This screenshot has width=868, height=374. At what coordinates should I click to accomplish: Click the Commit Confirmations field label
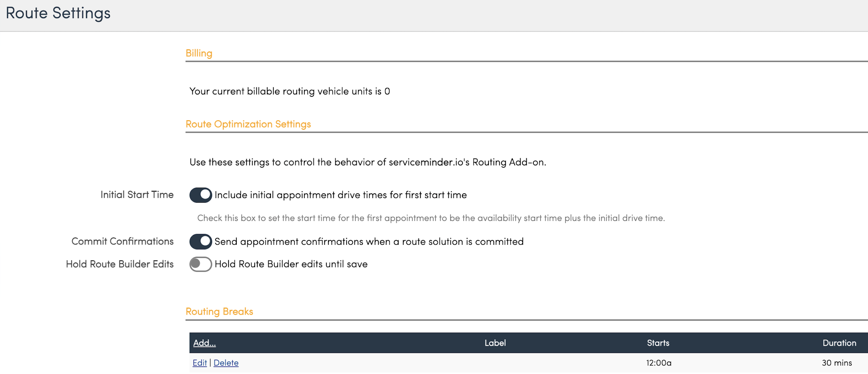(122, 241)
